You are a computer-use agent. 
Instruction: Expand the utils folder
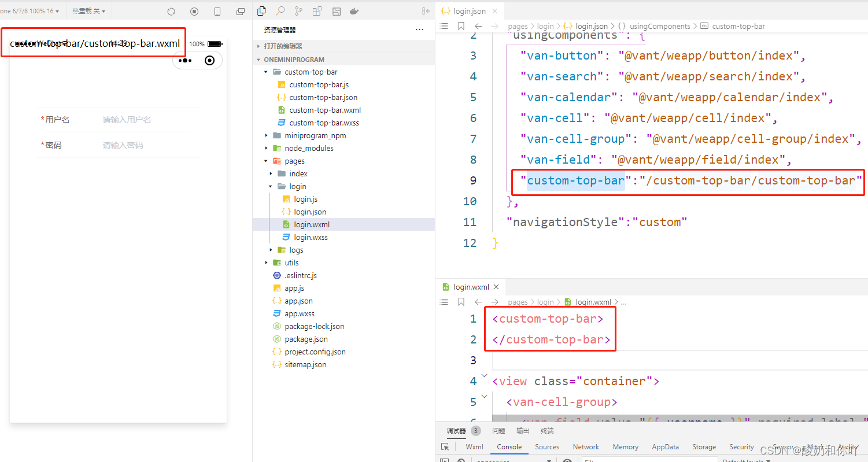pos(291,263)
